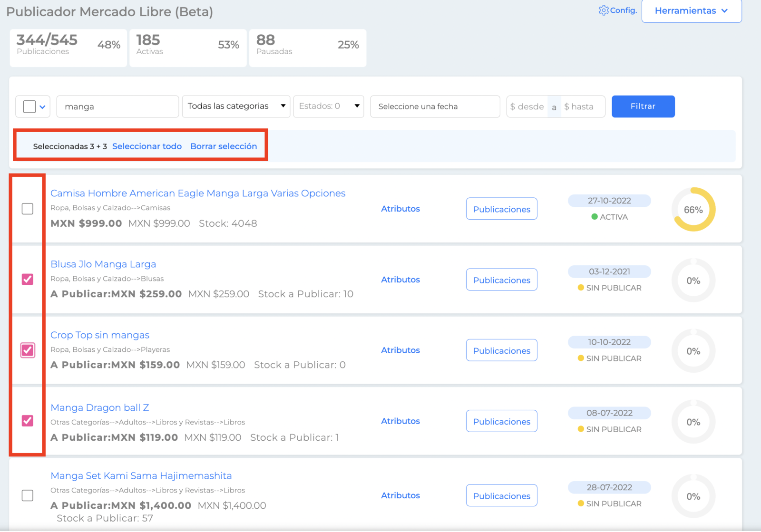The height and width of the screenshot is (532, 761).
Task: Click the '$ desde' price field
Action: pyautogui.click(x=527, y=106)
